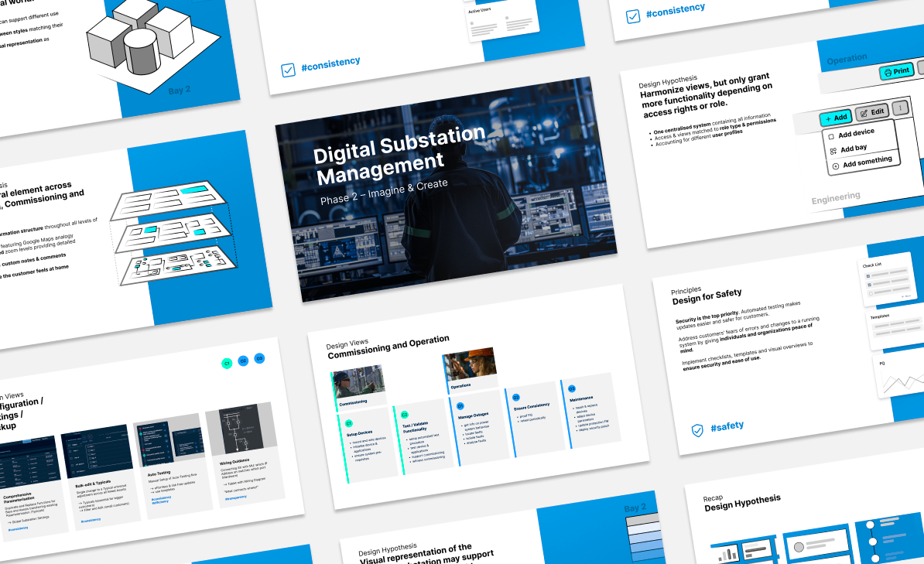Click blue O2 circle on configuration slide header

[243, 360]
